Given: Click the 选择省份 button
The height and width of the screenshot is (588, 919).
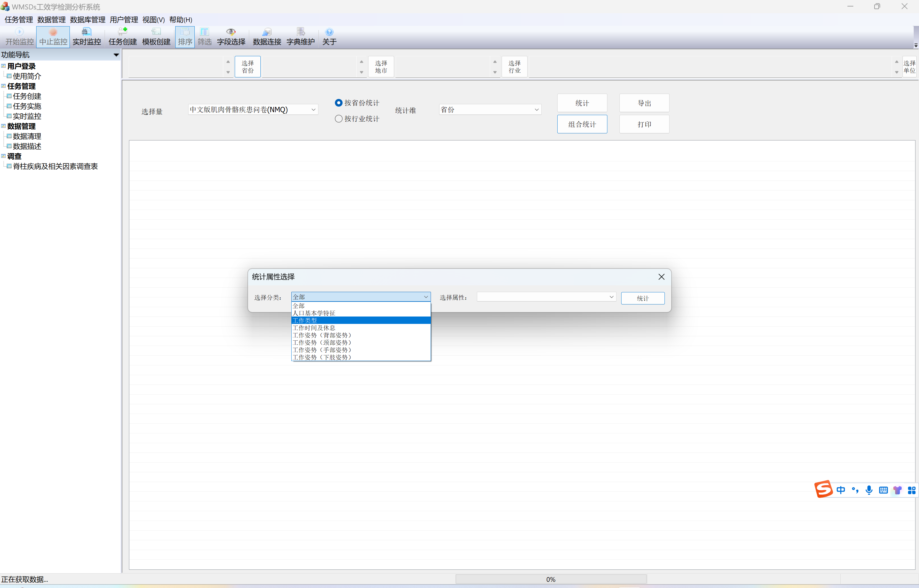Looking at the screenshot, I should coord(247,67).
